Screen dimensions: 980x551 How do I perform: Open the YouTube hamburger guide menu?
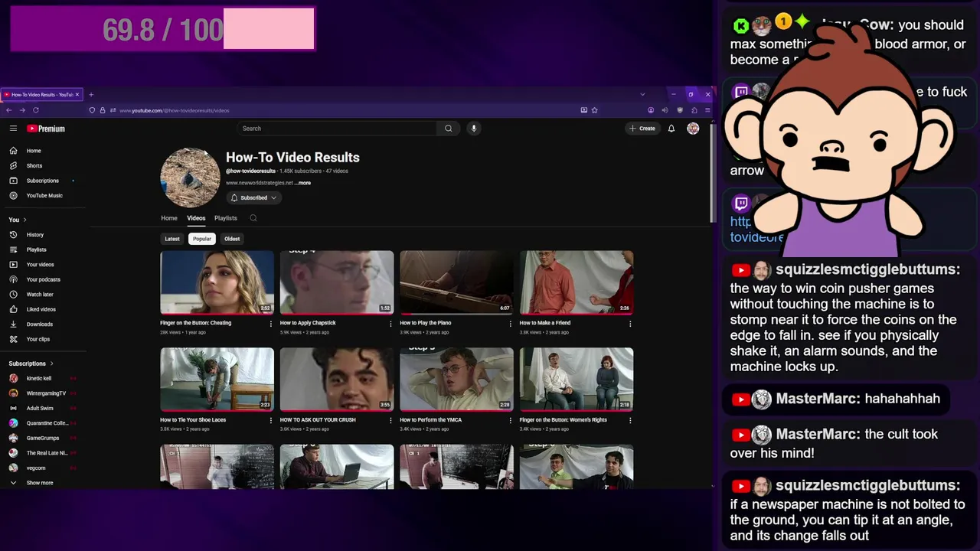pyautogui.click(x=13, y=129)
